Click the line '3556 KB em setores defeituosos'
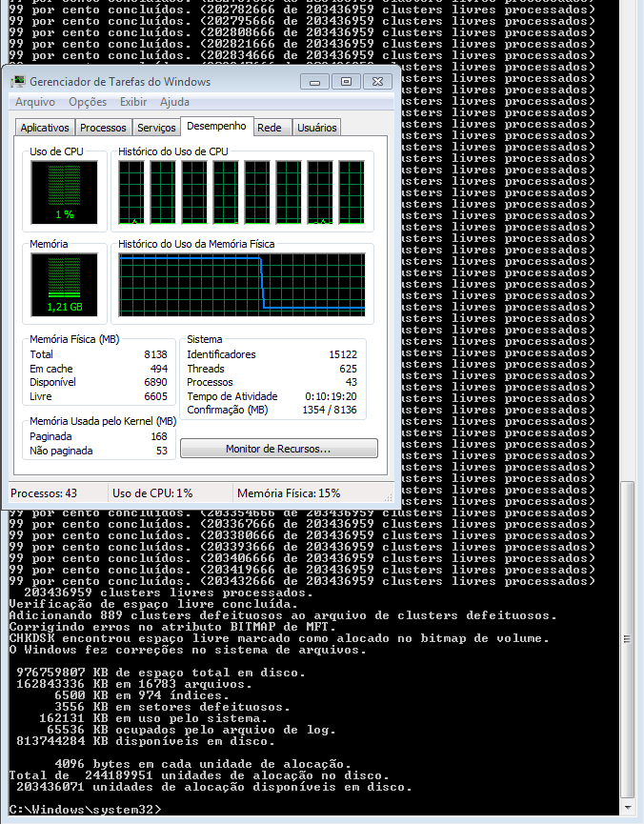 coord(171,708)
